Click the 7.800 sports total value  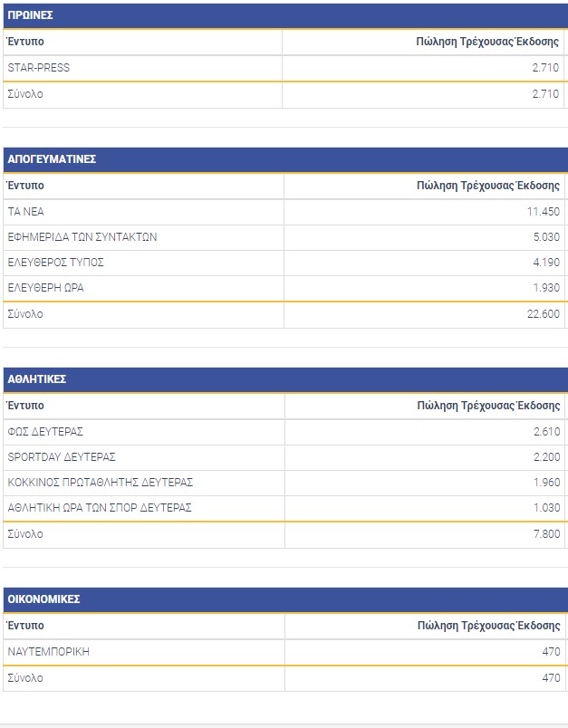coord(546,534)
